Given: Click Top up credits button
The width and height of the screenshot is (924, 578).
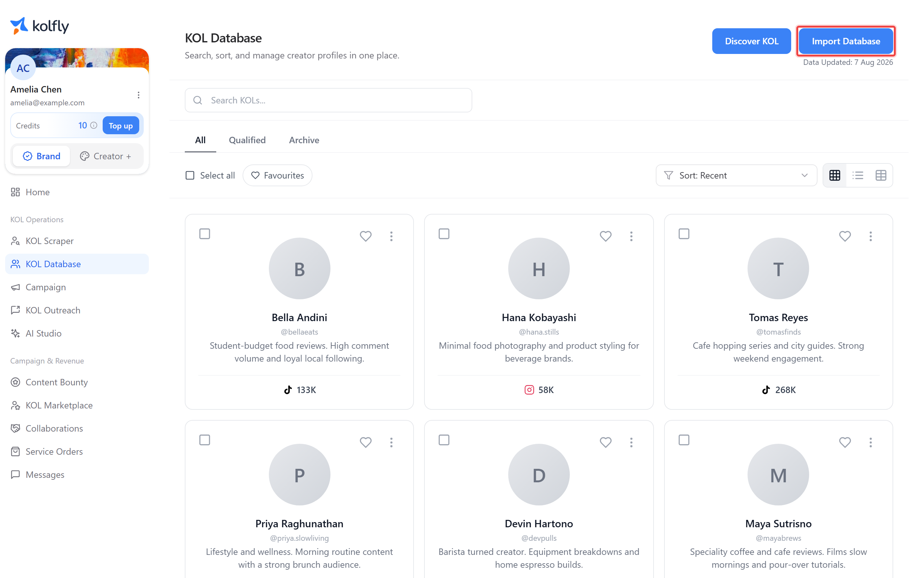Looking at the screenshot, I should click(x=121, y=125).
